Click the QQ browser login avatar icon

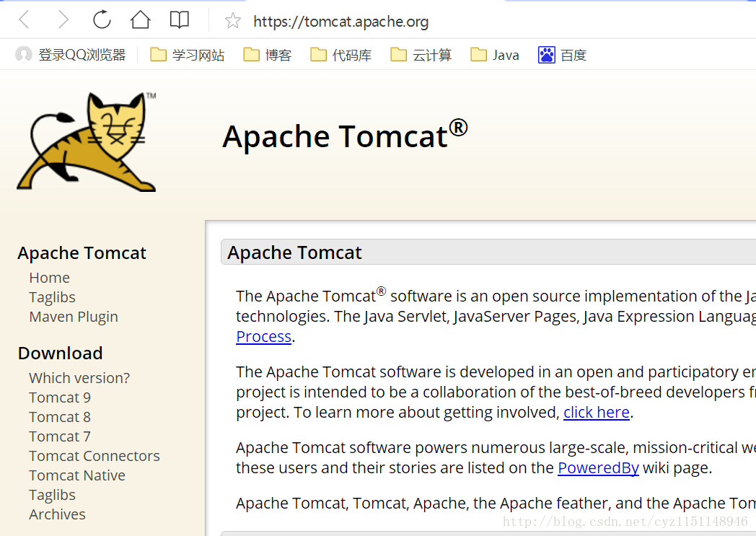pyautogui.click(x=24, y=55)
